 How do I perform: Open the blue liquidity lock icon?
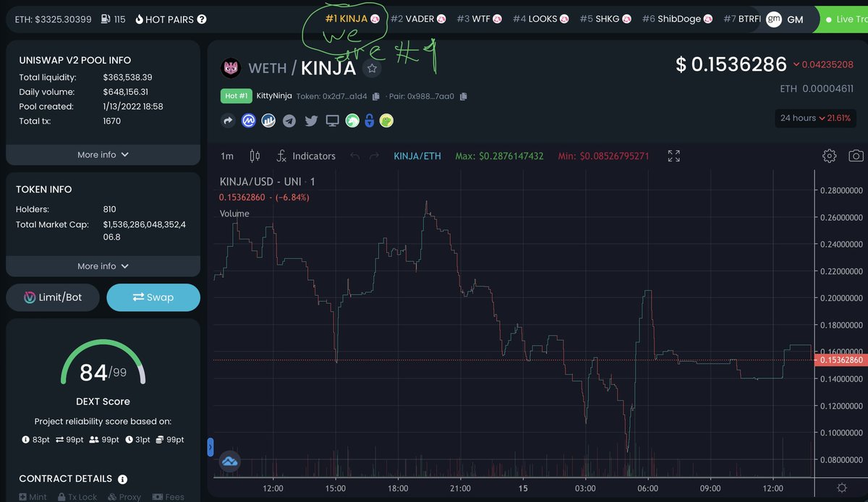pos(370,121)
